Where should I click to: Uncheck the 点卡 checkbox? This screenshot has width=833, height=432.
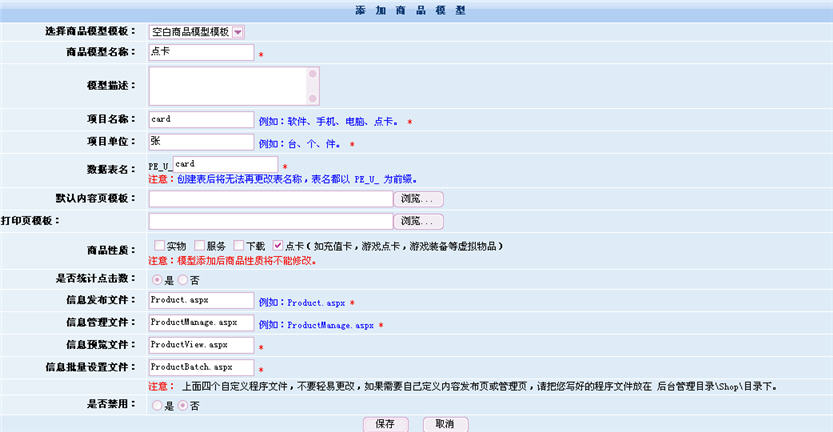click(x=278, y=245)
